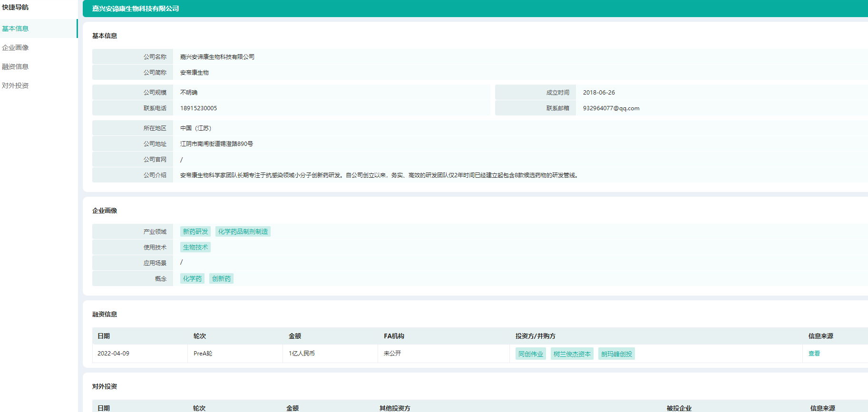Click the company size value 不明确
Screen dimensions: 868x412
click(189, 93)
